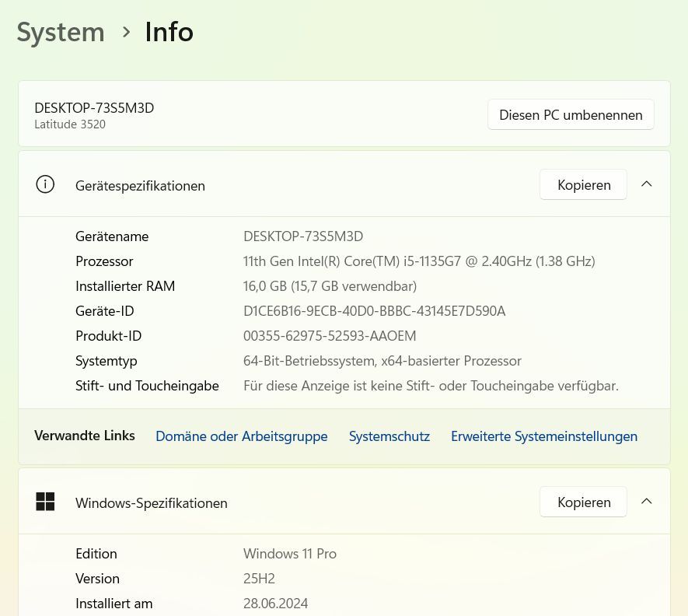Copy Windows-Spezifikationen using its Kopieren button

583,502
